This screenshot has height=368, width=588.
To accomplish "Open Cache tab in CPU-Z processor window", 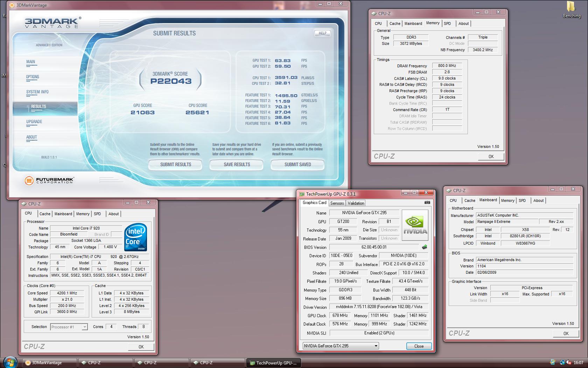I will point(45,214).
